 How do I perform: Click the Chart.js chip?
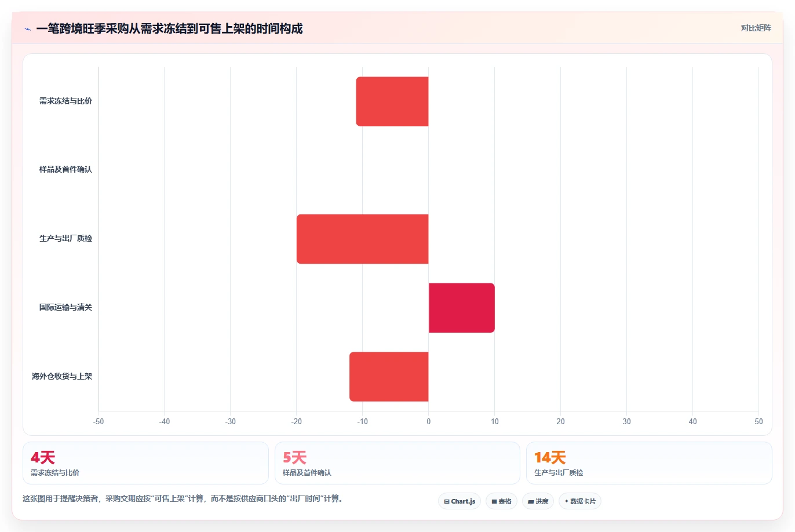[460, 501]
